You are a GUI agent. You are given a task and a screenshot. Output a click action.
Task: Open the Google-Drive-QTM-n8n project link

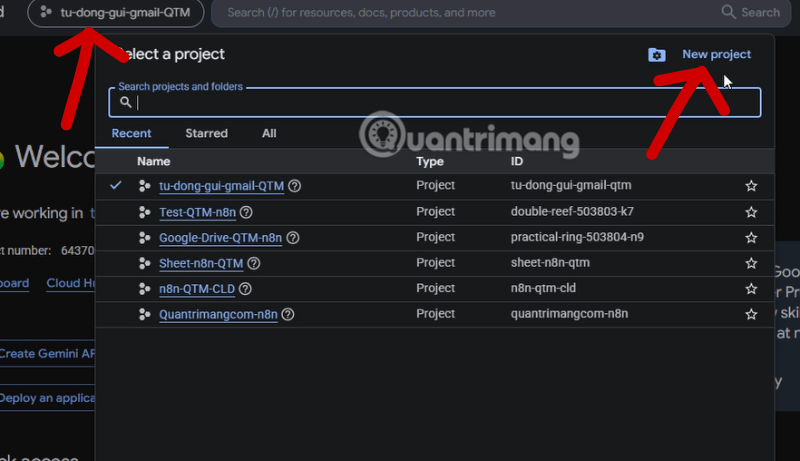[x=220, y=238]
